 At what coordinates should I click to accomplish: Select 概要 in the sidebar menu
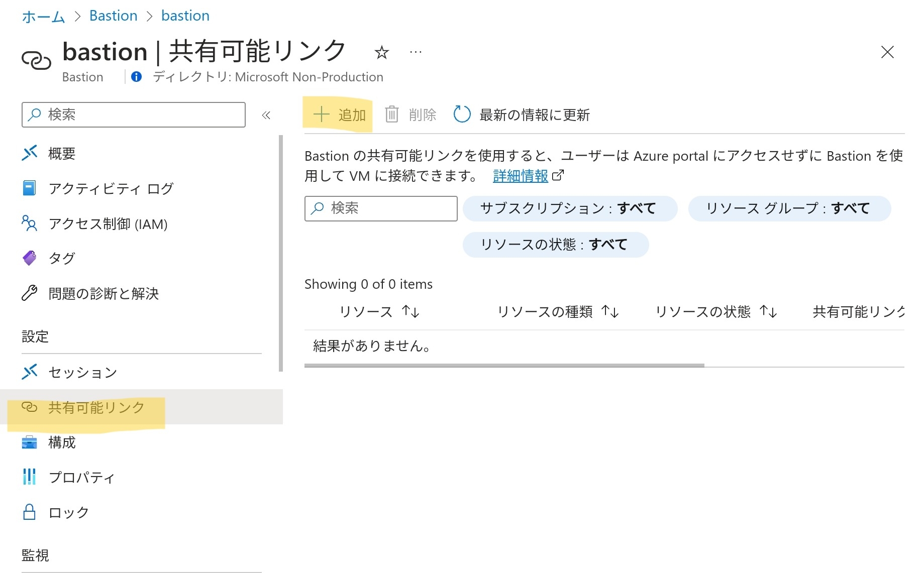click(61, 153)
